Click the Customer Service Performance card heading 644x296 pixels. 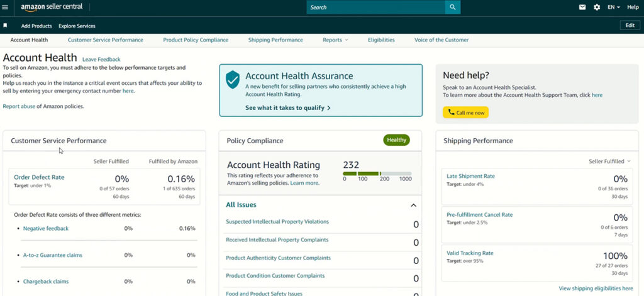coord(58,141)
